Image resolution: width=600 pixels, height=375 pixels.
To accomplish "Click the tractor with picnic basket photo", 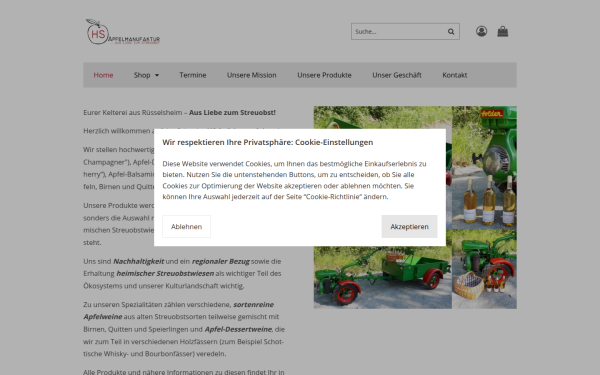I will pos(484,269).
